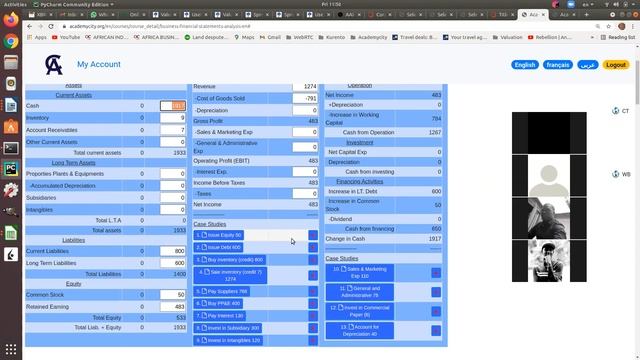This screenshot has height=360, width=640.
Task: Open the YouTube bookmark
Action: [66, 37]
